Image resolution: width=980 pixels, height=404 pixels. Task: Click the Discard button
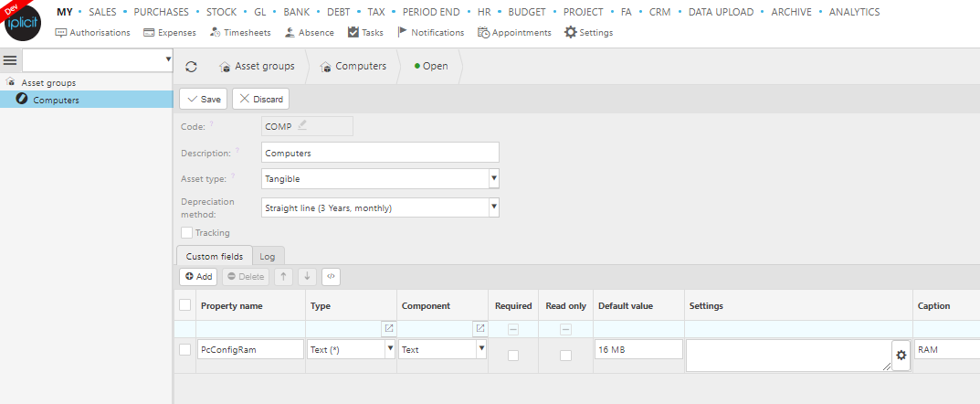pyautogui.click(x=260, y=99)
